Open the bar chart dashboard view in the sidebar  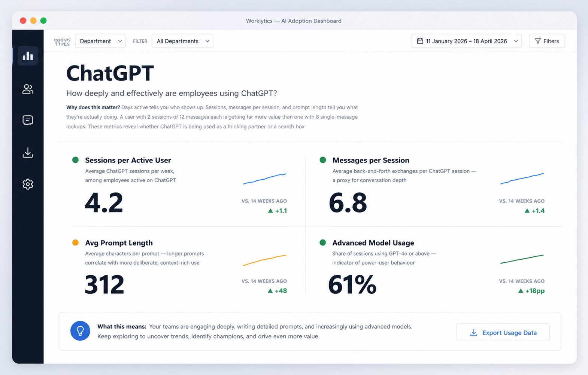point(28,56)
